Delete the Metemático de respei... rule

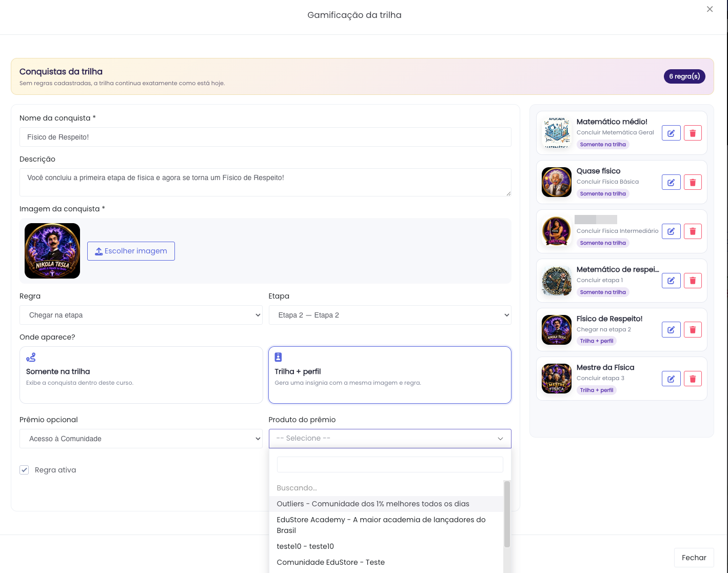pyautogui.click(x=693, y=281)
